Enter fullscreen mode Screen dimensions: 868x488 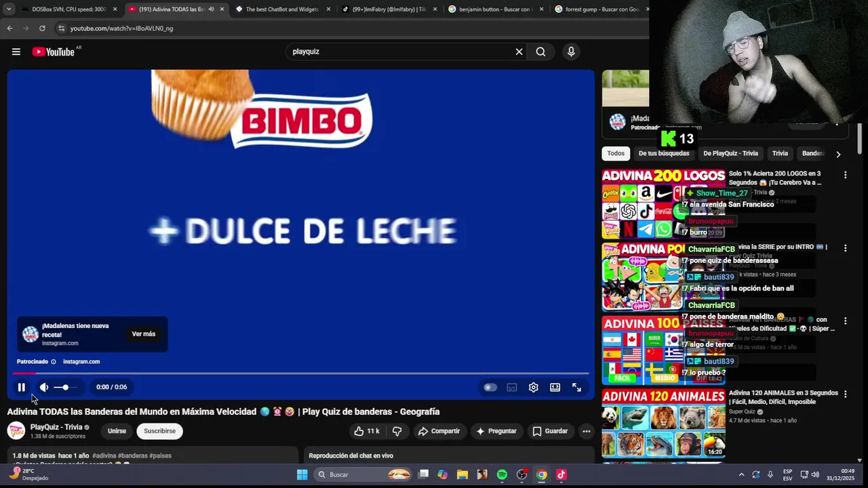coord(576,387)
